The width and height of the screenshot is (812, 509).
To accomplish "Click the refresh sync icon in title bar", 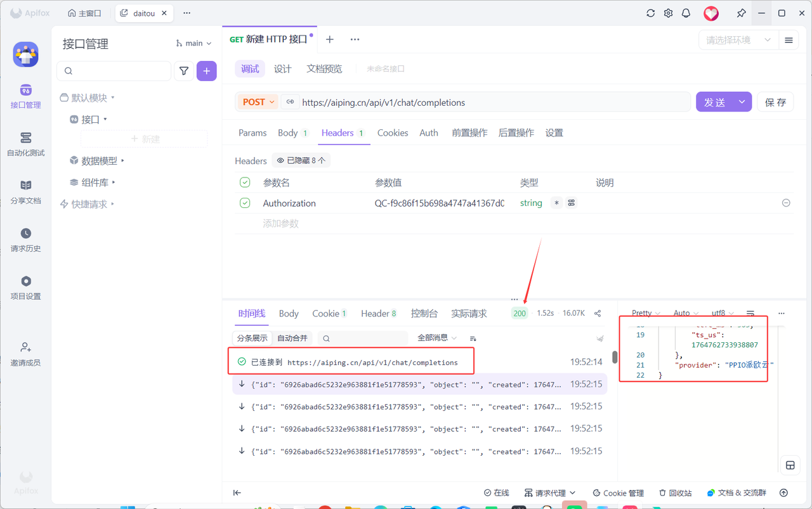I will click(x=650, y=13).
